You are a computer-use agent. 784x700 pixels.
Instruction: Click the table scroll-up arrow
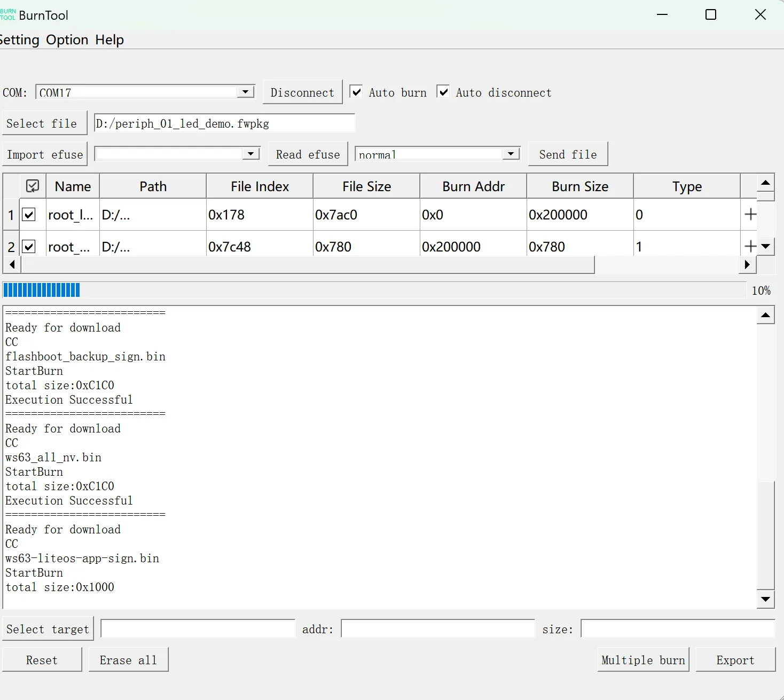pyautogui.click(x=765, y=183)
